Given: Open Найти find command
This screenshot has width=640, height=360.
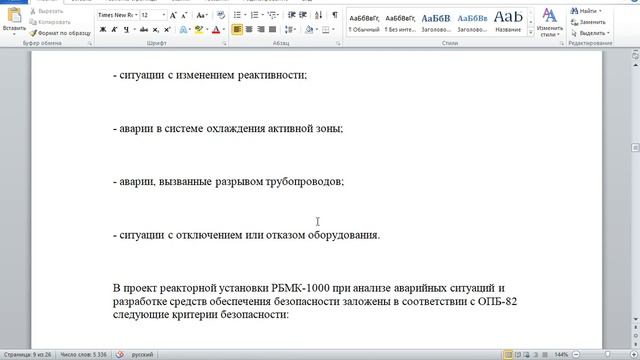Looking at the screenshot, I should (586, 11).
